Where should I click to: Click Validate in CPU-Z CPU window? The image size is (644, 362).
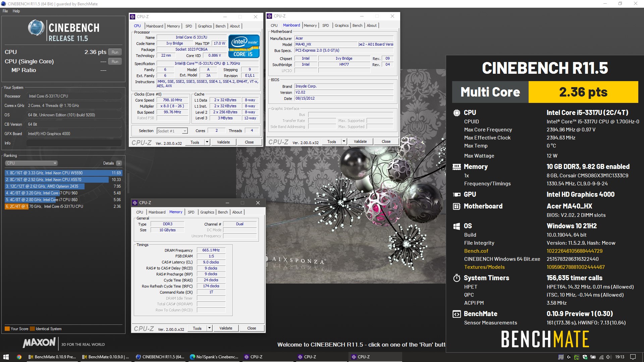click(x=223, y=142)
